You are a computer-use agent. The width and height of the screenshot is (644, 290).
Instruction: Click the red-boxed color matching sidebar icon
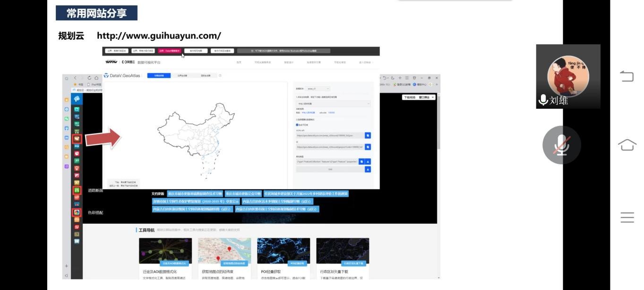(x=77, y=212)
